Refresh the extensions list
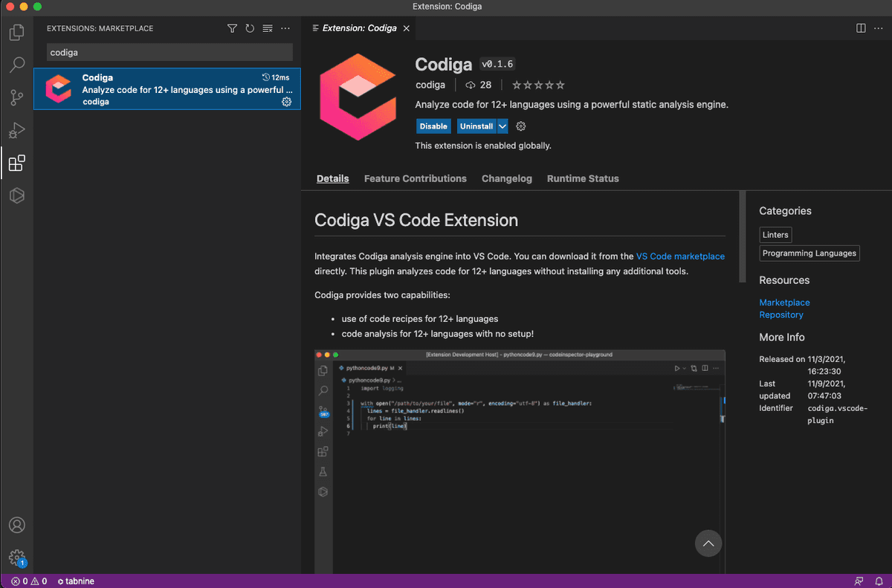 tap(250, 28)
